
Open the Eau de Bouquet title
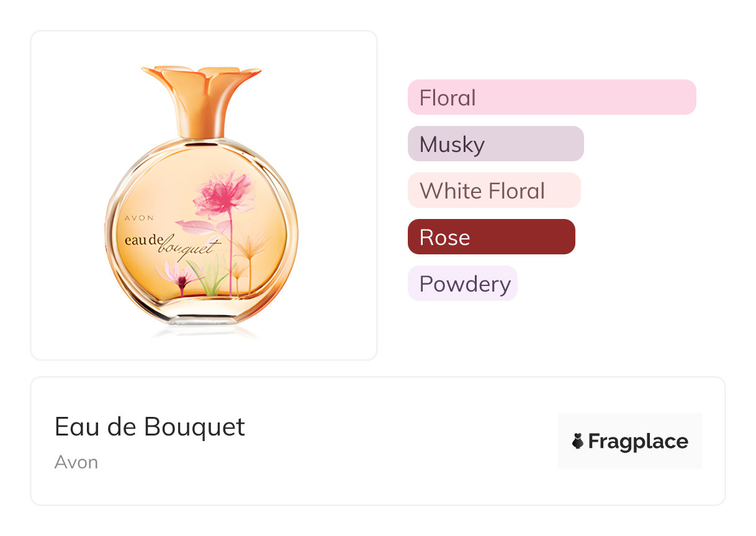[x=150, y=427]
